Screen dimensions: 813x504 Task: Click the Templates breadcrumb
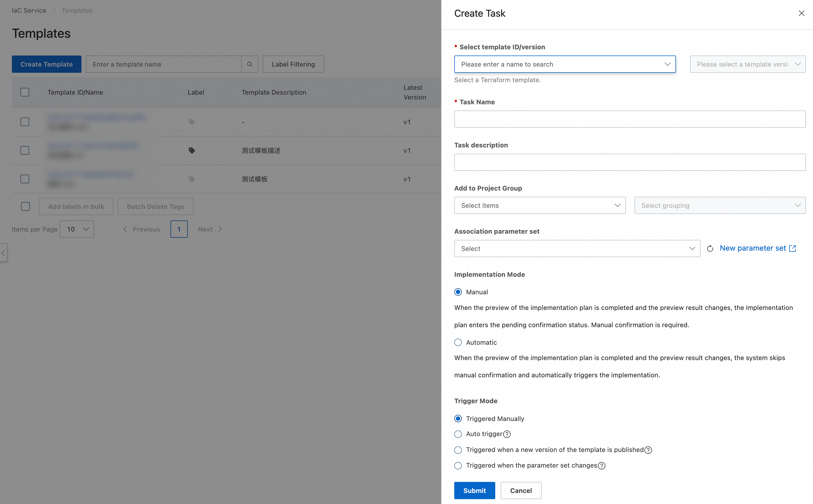(77, 10)
